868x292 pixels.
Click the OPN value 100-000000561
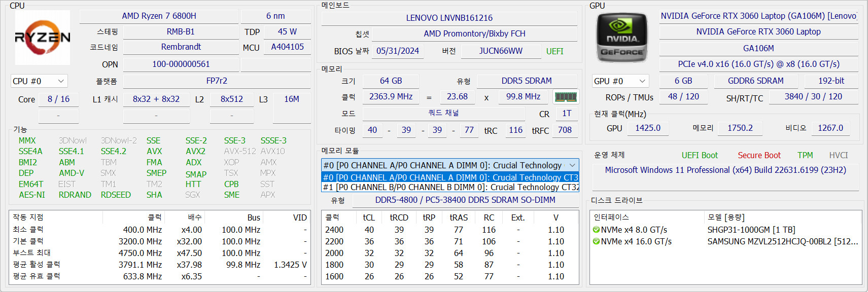pyautogui.click(x=181, y=64)
